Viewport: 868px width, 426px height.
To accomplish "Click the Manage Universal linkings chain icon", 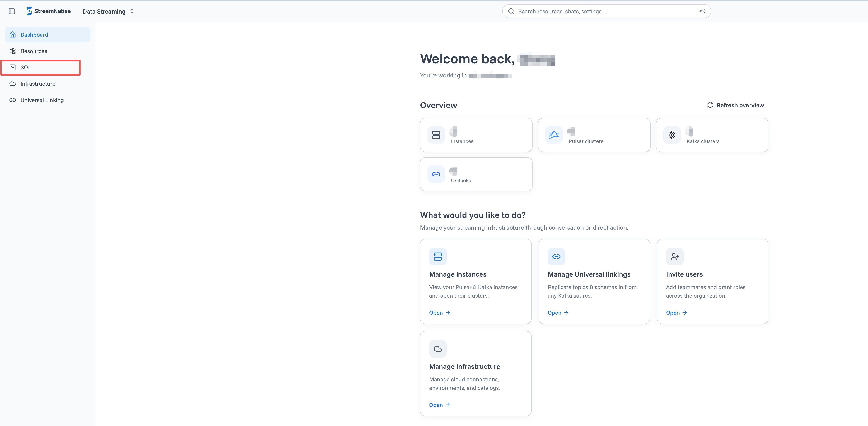I will pyautogui.click(x=556, y=257).
